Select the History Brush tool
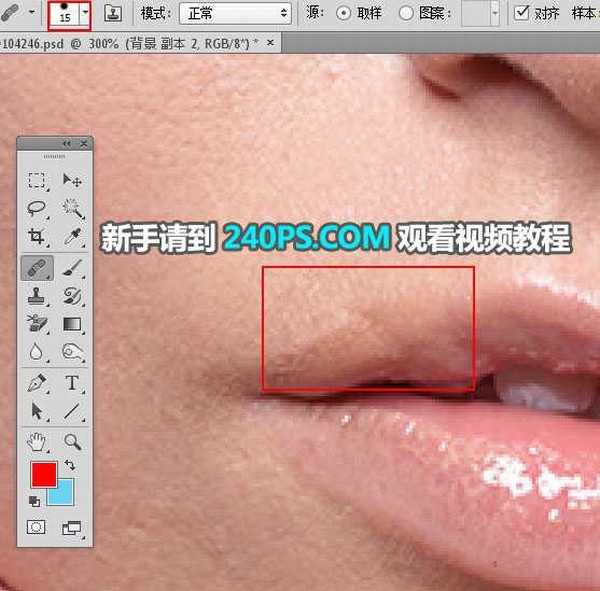Image resolution: width=600 pixels, height=591 pixels. [x=72, y=296]
